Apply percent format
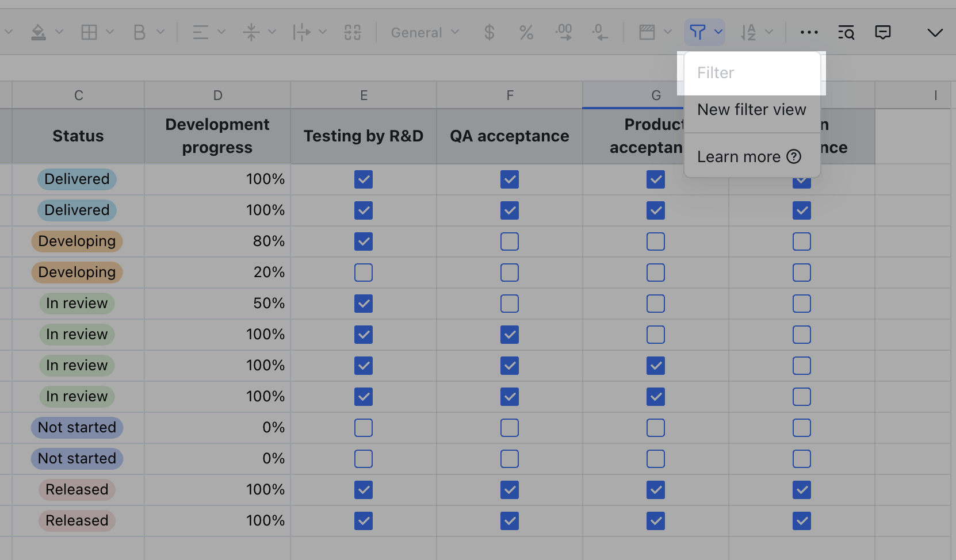The width and height of the screenshot is (956, 560). (525, 32)
